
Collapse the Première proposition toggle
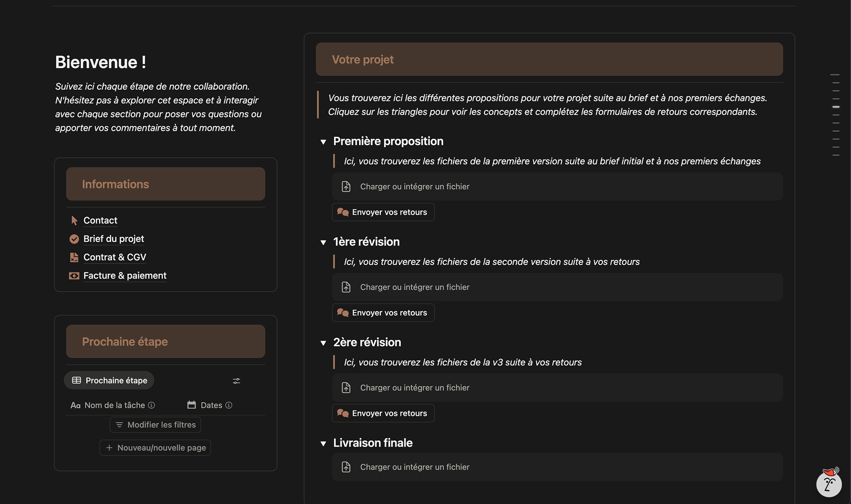coord(323,142)
